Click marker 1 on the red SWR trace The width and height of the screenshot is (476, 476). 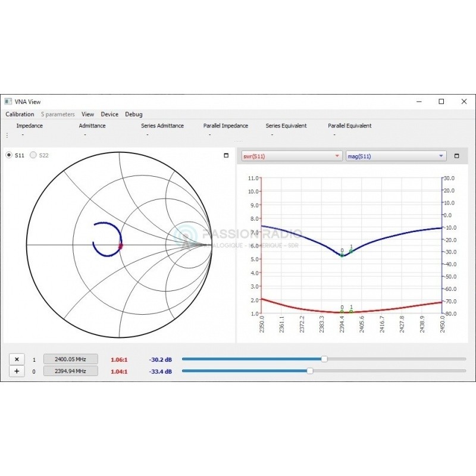pyautogui.click(x=351, y=311)
